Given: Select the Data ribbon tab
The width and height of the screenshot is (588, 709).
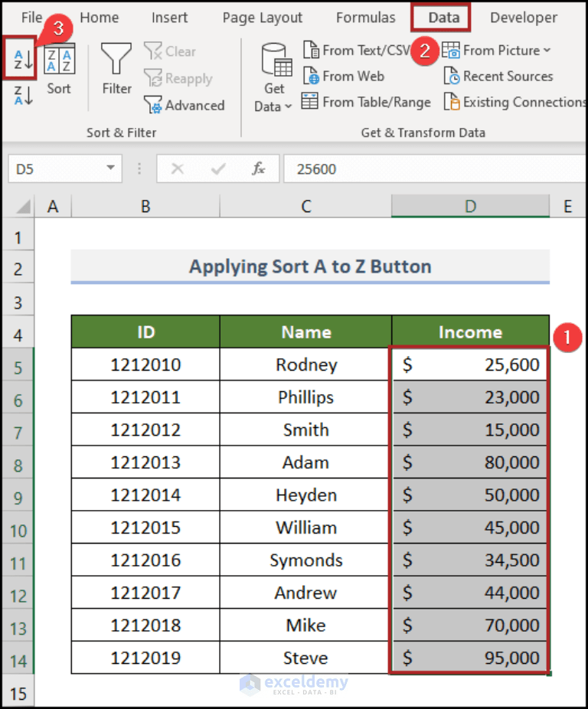Looking at the screenshot, I should 444,18.
